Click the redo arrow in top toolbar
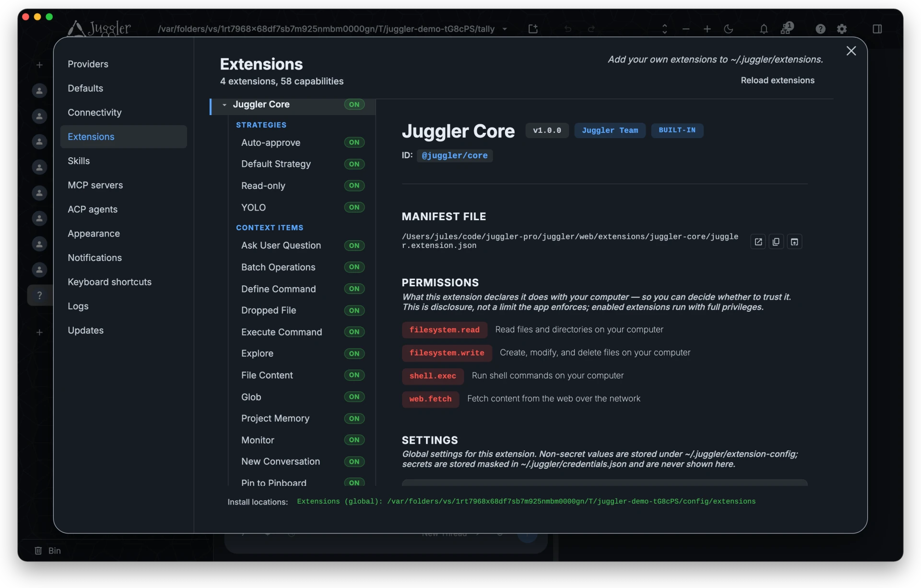Viewport: 921px width, 588px height. tap(591, 29)
